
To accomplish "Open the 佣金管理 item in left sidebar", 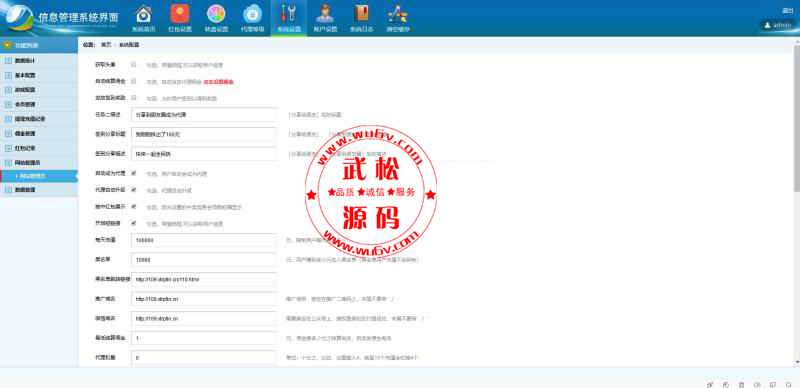I will coord(39,134).
